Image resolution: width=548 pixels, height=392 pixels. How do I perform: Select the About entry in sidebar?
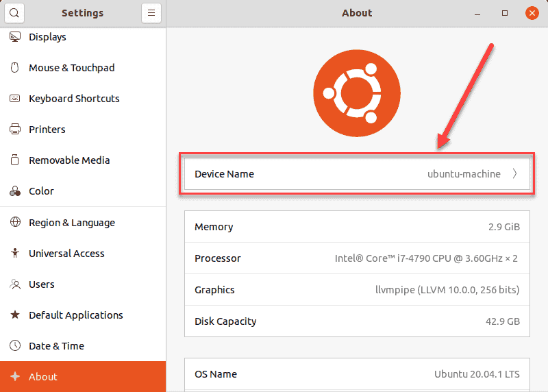point(83,376)
